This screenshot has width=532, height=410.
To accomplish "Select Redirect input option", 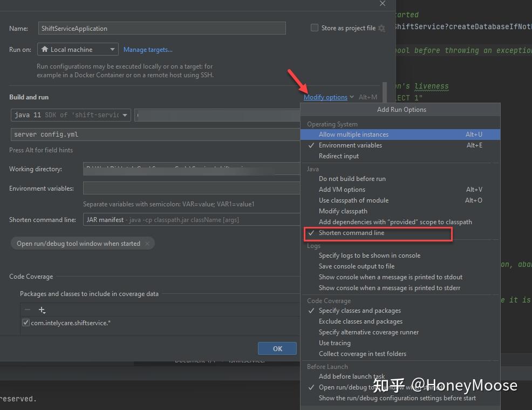I will point(340,156).
